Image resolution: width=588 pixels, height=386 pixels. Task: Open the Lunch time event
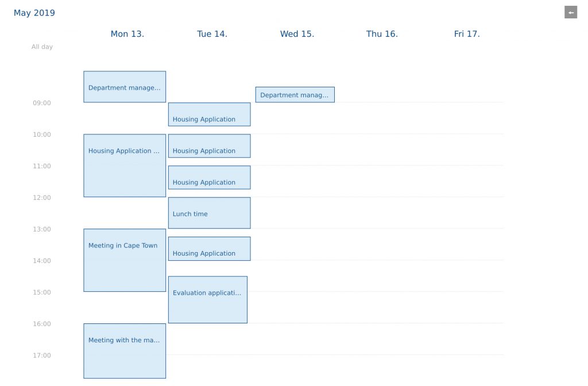click(x=209, y=213)
